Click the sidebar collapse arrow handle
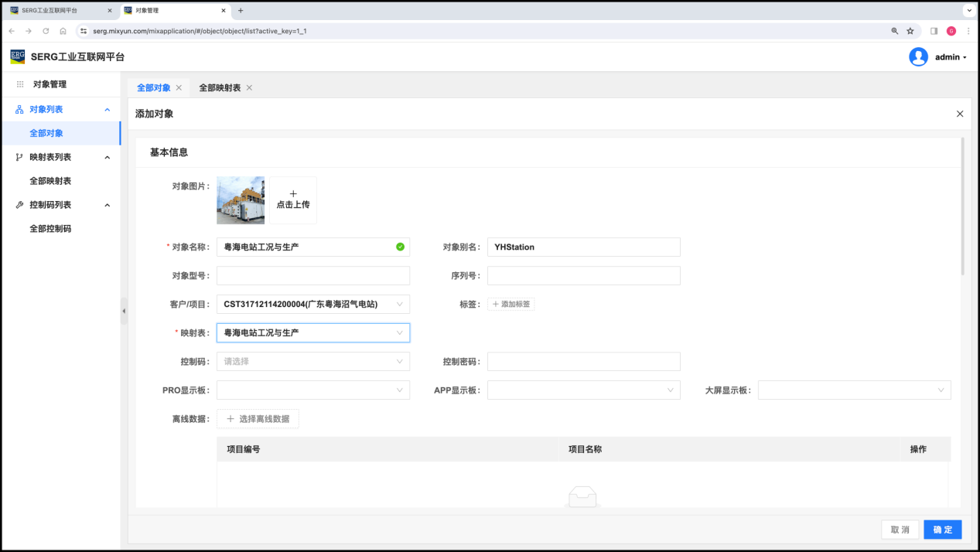Image resolution: width=980 pixels, height=552 pixels. tap(124, 311)
